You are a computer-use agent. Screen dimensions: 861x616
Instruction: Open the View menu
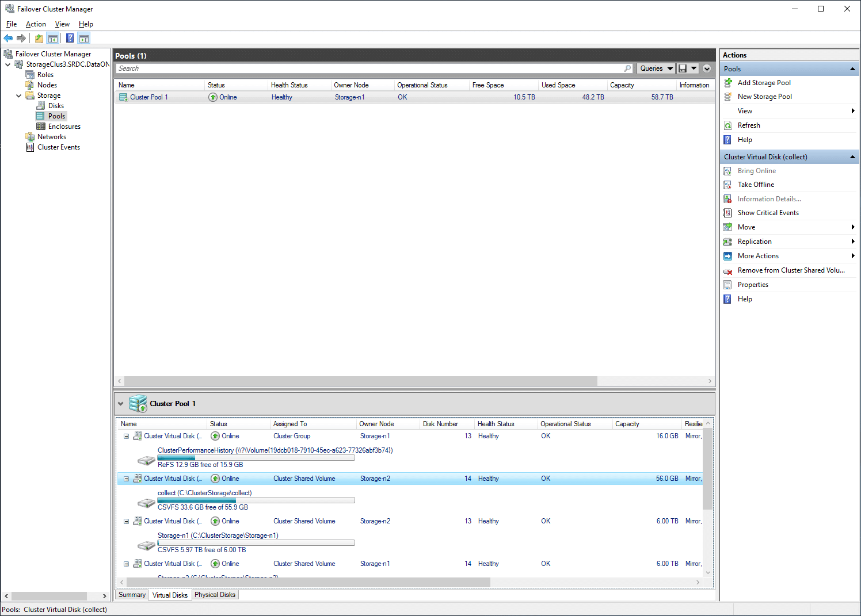tap(62, 24)
